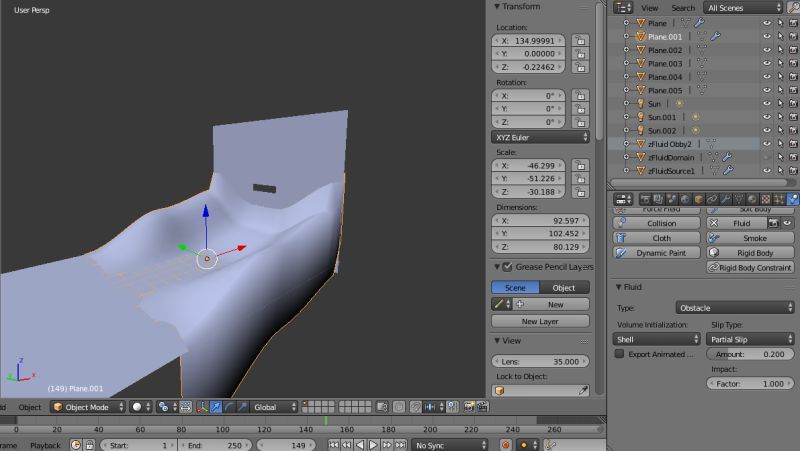Open the outliner View menu

pos(649,8)
